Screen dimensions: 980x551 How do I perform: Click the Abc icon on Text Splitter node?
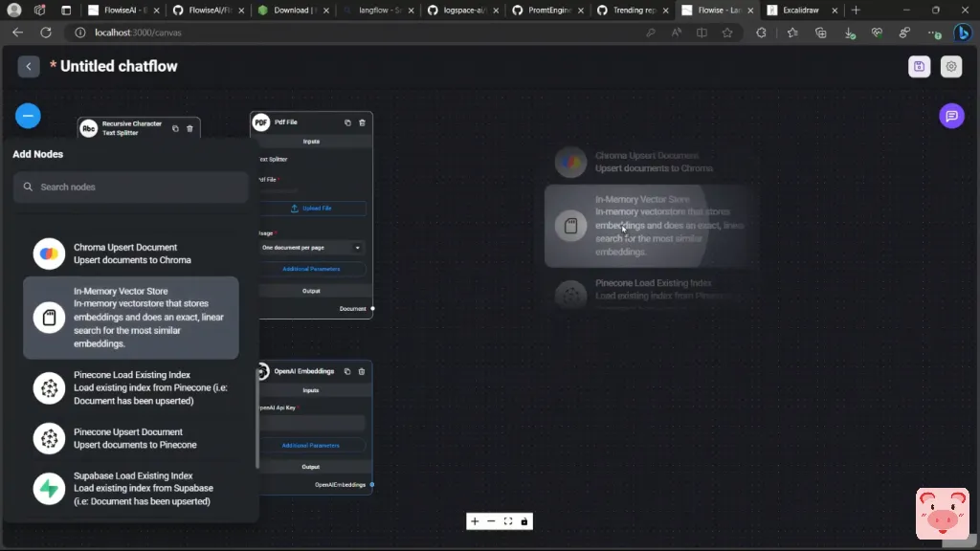[x=89, y=129]
